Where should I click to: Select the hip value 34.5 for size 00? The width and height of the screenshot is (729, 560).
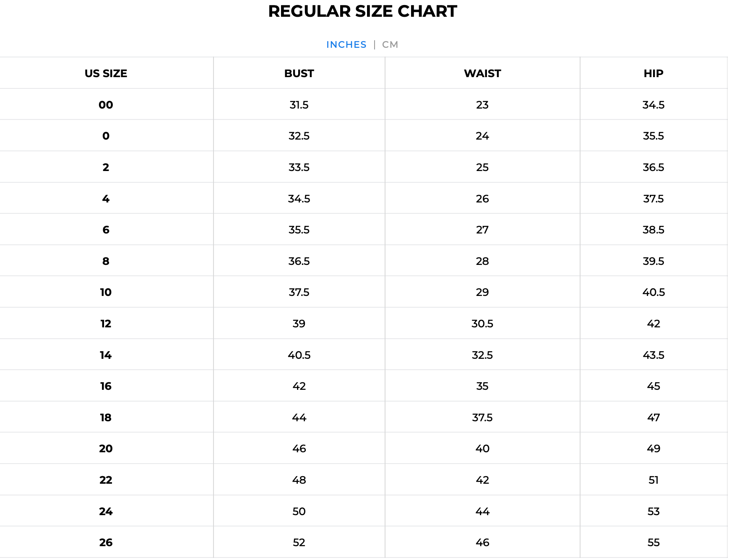pyautogui.click(x=653, y=105)
